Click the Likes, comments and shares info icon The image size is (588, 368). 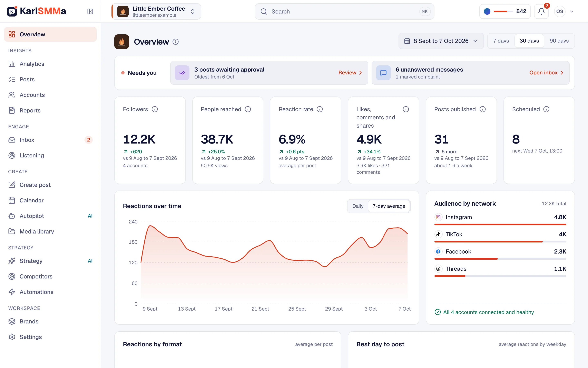click(x=406, y=109)
